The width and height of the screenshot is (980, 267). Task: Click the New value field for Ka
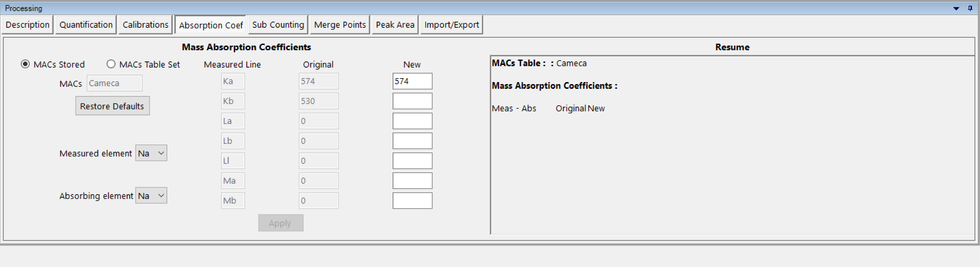(412, 81)
